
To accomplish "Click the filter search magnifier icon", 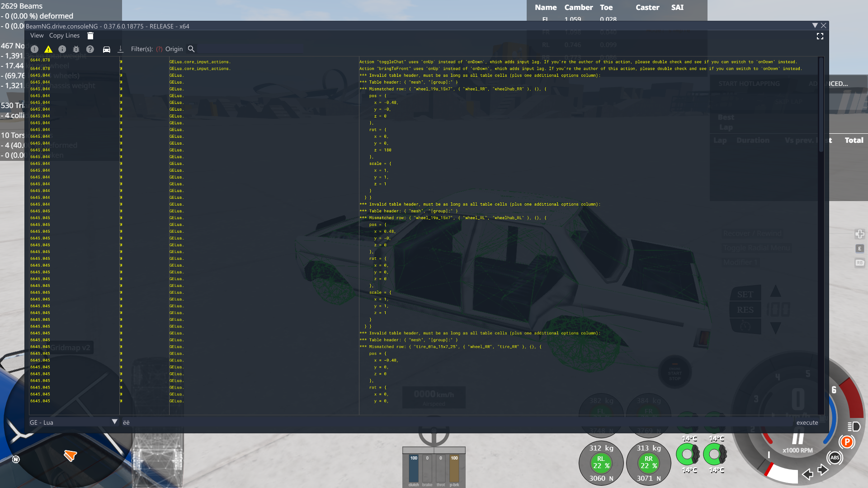I will 191,49.
